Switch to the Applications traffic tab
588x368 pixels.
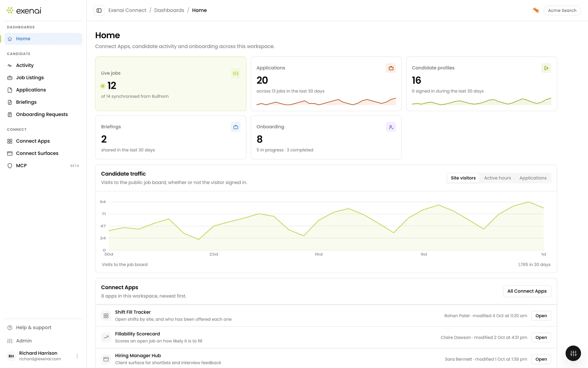pyautogui.click(x=533, y=178)
